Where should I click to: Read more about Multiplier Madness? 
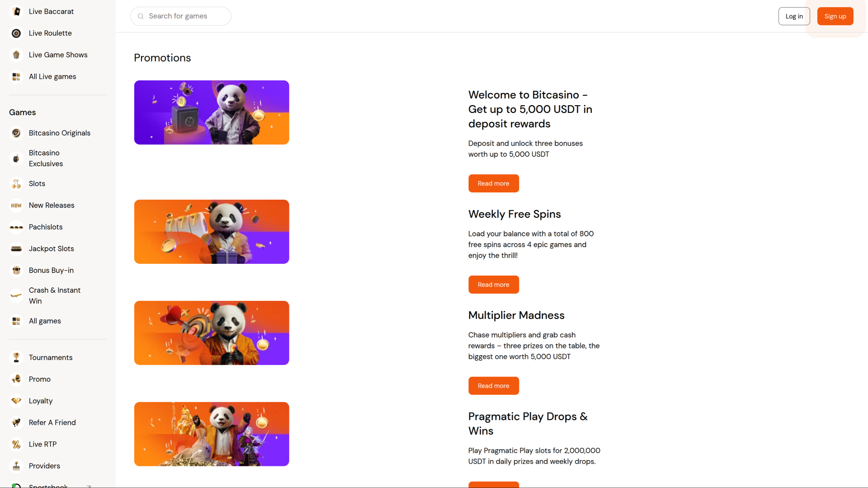[493, 386]
